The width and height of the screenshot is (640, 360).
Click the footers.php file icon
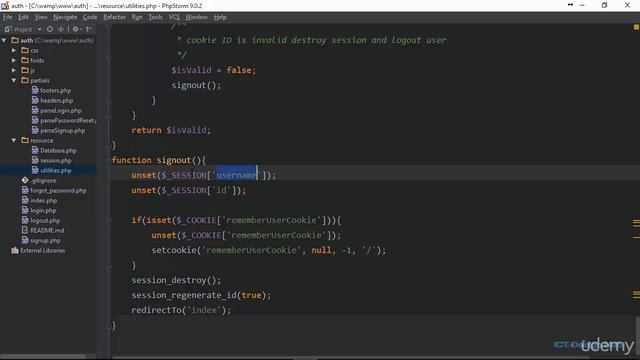pos(35,90)
